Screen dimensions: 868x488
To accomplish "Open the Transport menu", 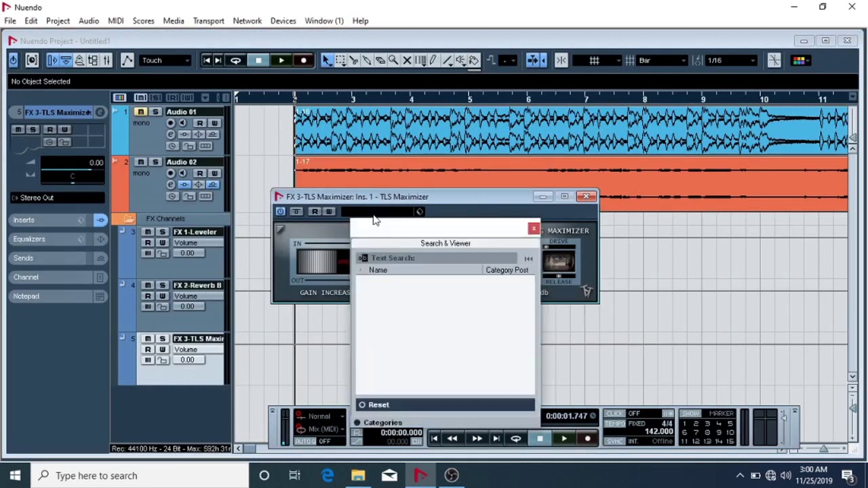I will coord(208,20).
